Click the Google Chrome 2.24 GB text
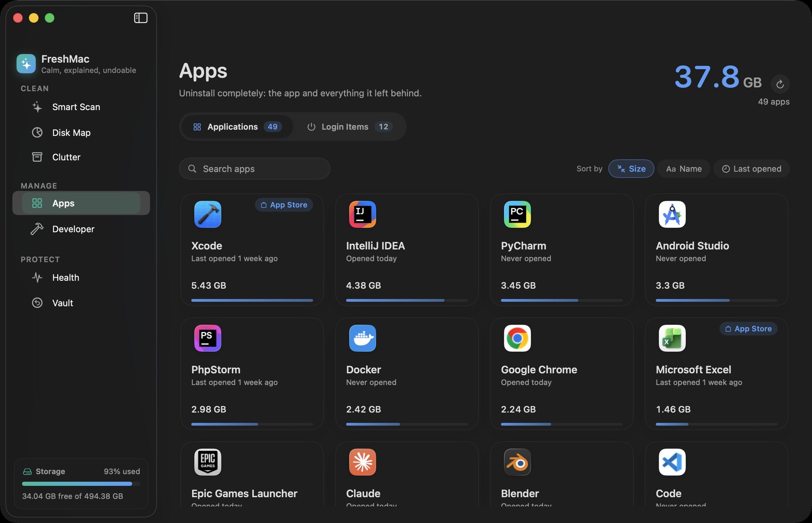The height and width of the screenshot is (523, 812). (x=518, y=409)
